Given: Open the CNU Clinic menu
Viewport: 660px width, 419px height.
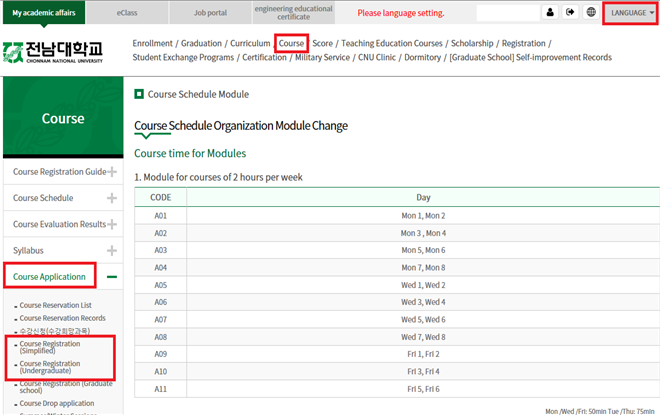Looking at the screenshot, I should pos(377,57).
